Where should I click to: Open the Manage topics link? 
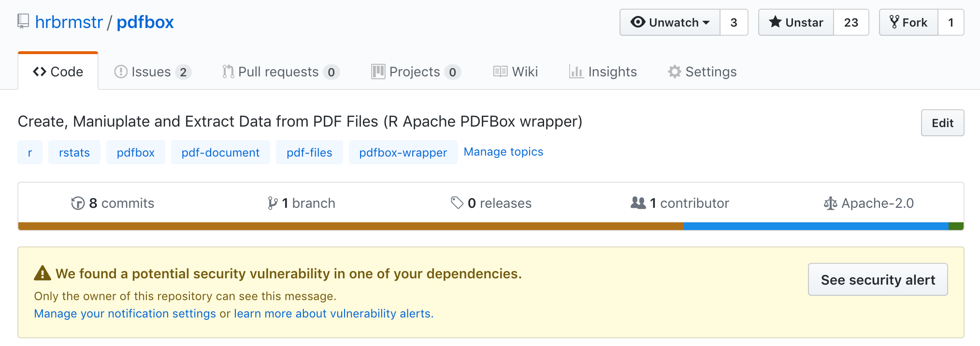click(503, 152)
